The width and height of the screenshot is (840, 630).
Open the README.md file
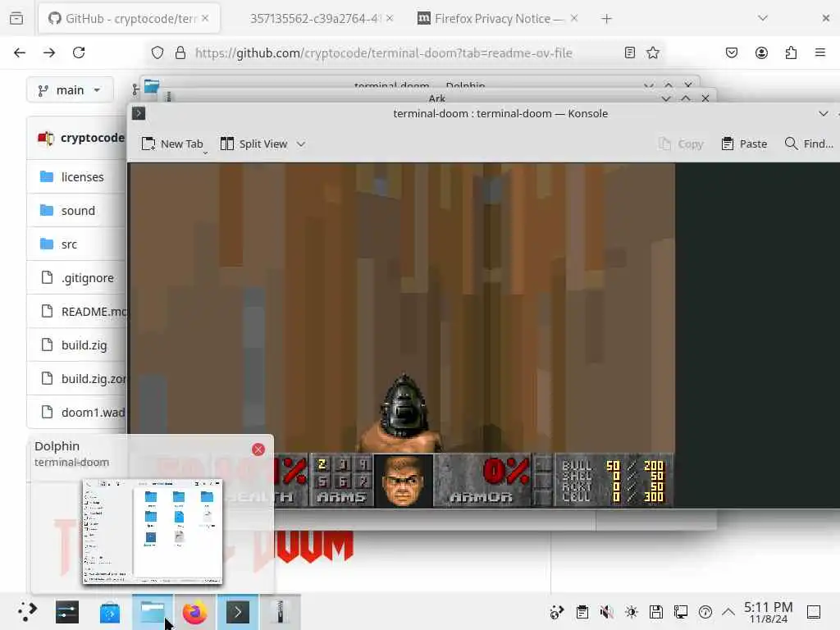tap(94, 312)
